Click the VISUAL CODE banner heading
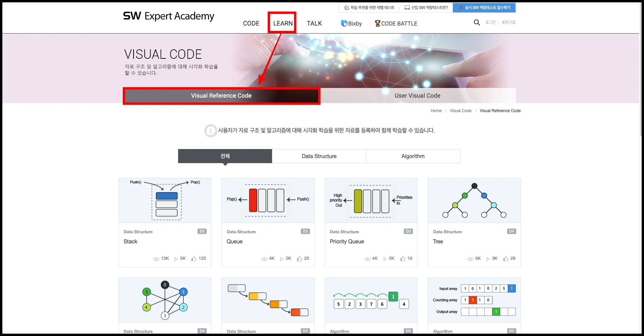 (x=163, y=54)
